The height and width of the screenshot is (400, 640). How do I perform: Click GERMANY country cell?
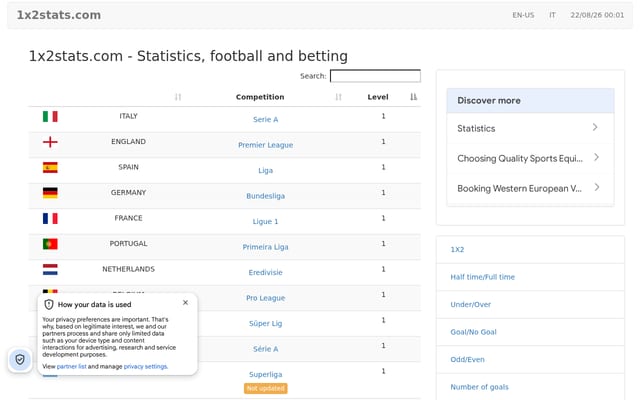pos(128,193)
